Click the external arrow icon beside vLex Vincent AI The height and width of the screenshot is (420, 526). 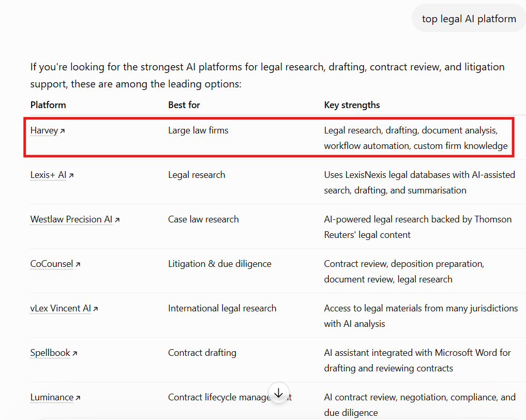(96, 309)
